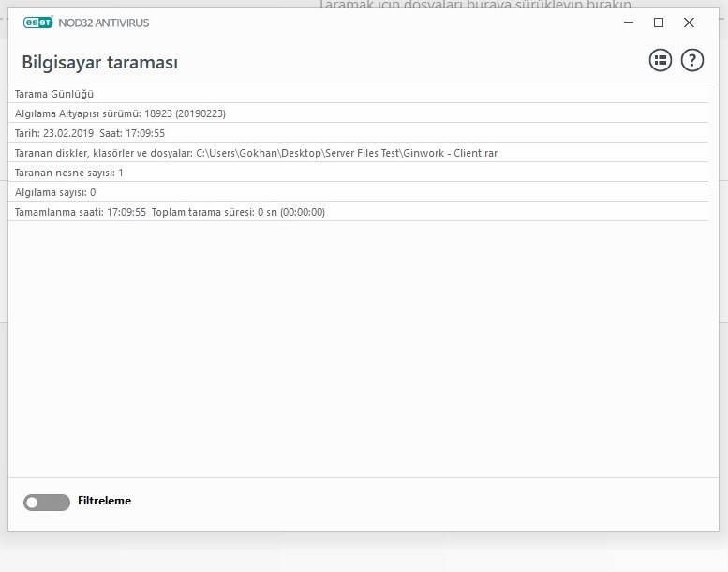Toggle the Filtreleme switch
728x572 pixels.
point(47,503)
